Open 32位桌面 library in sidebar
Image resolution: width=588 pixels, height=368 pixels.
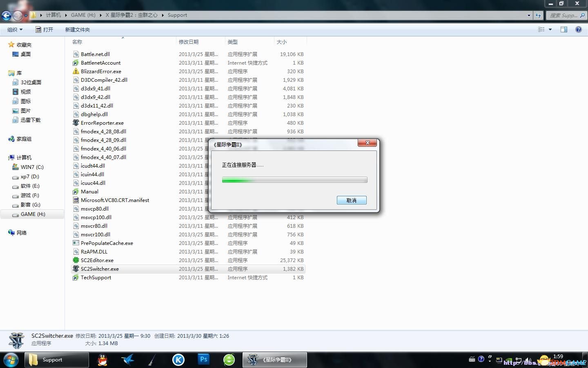coord(31,82)
